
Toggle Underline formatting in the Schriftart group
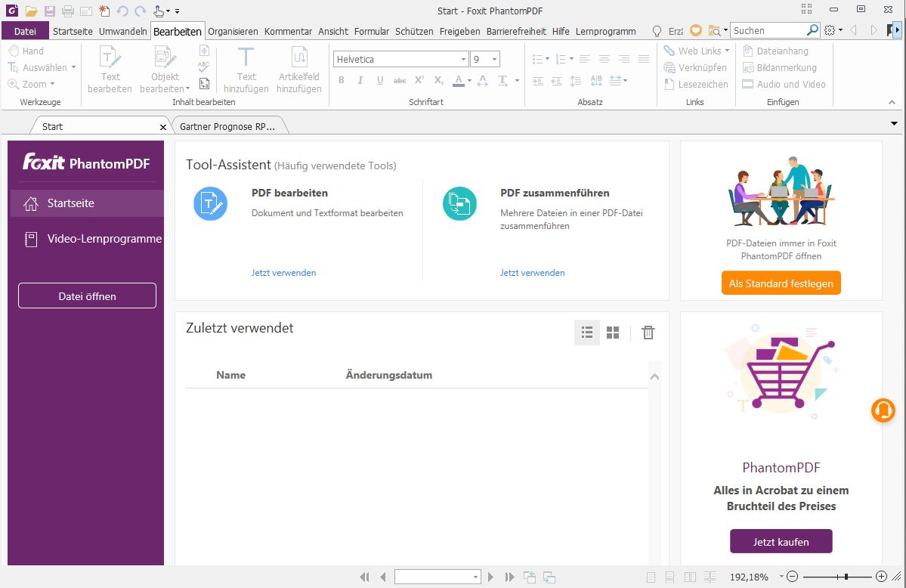click(379, 80)
